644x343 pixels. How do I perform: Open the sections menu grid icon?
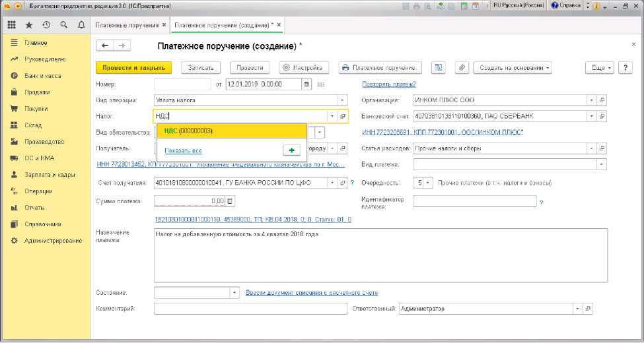(x=11, y=25)
